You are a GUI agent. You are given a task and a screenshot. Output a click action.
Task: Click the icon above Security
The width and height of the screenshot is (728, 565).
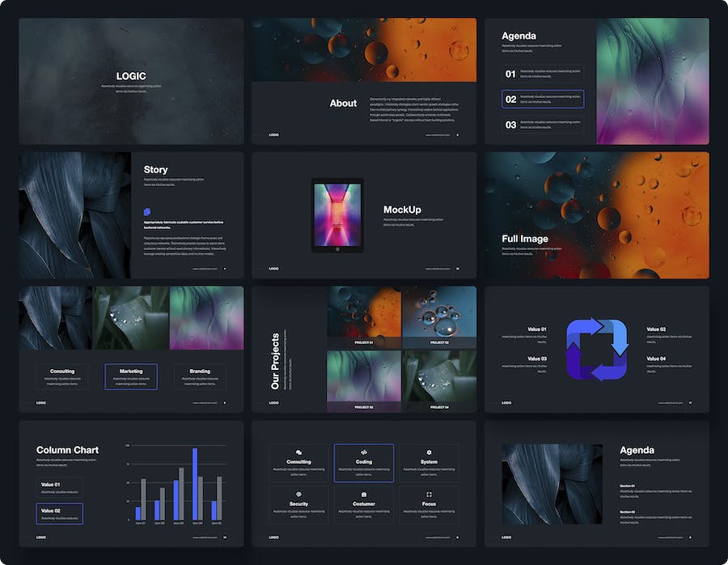click(298, 495)
